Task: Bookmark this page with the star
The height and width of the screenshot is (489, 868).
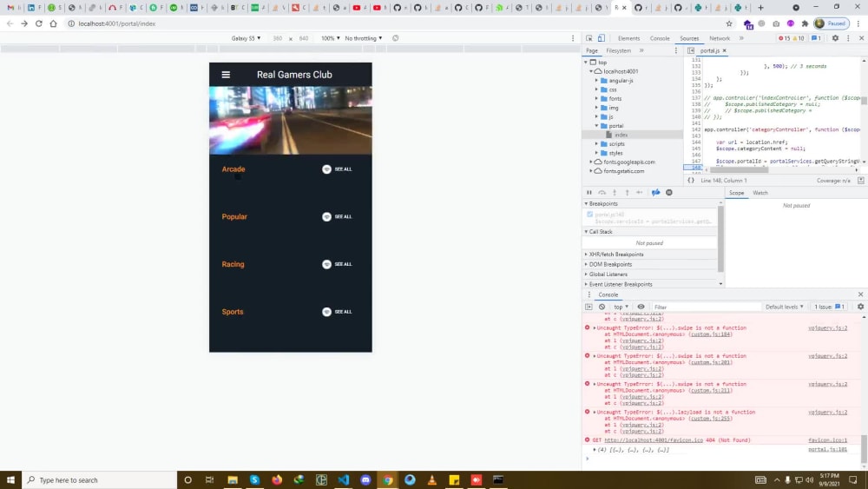Action: click(729, 23)
